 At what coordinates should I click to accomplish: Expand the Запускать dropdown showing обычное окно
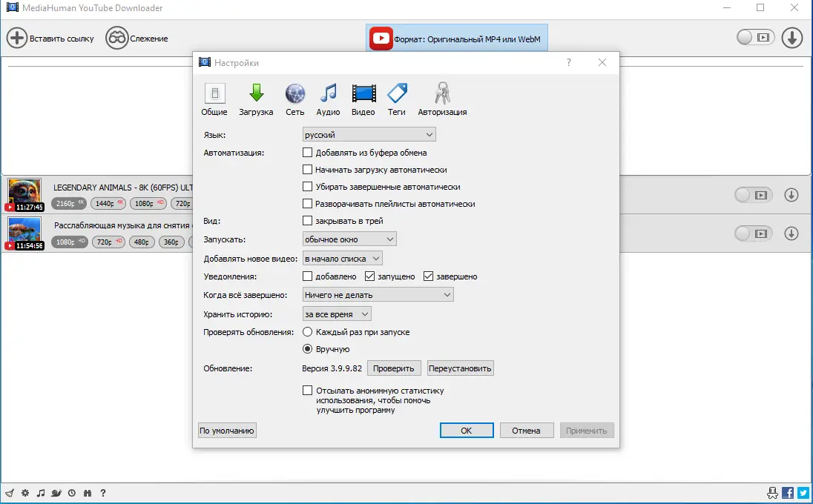coord(349,239)
